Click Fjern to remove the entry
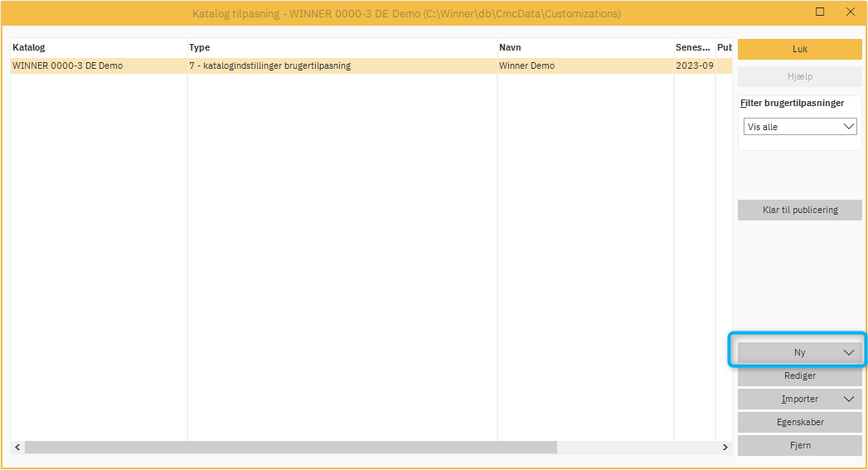868x470 pixels. 799,445
